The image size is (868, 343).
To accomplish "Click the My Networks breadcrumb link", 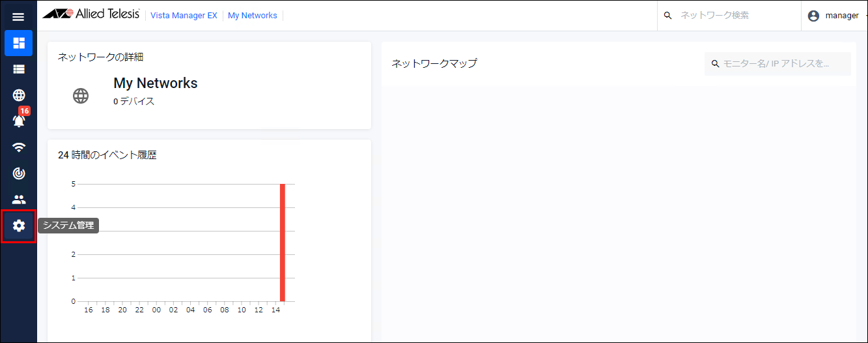I will click(252, 16).
